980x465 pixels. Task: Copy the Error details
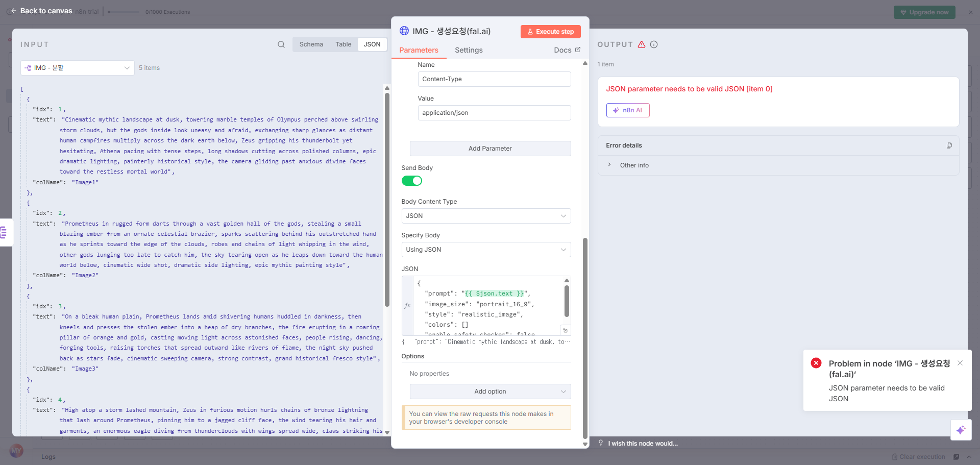click(x=949, y=145)
